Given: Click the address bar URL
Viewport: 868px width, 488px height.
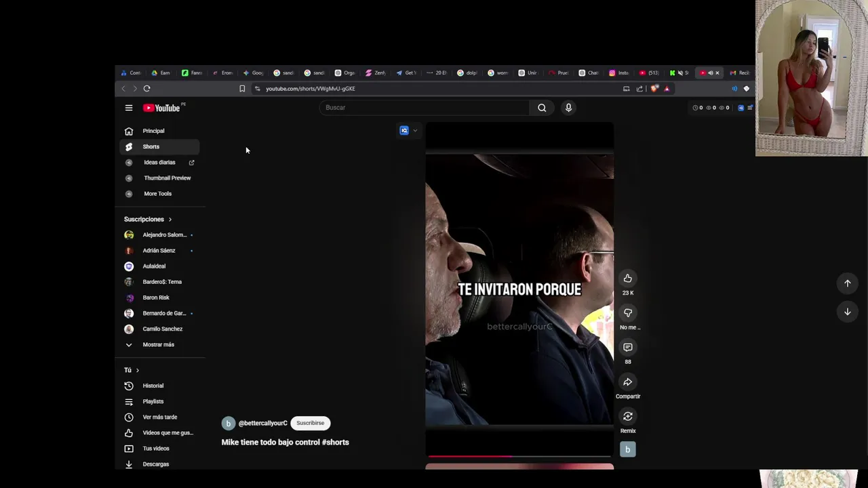Looking at the screenshot, I should (311, 88).
